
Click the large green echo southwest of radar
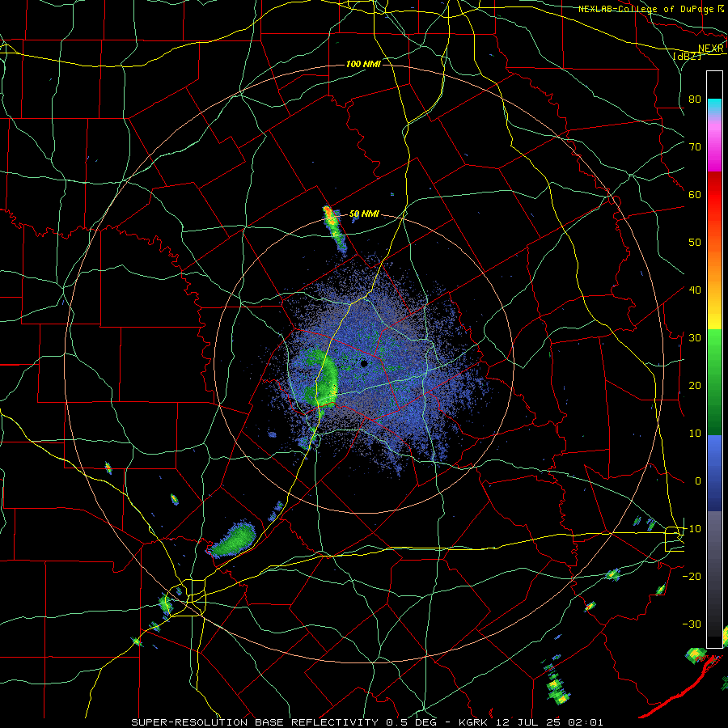[x=233, y=540]
